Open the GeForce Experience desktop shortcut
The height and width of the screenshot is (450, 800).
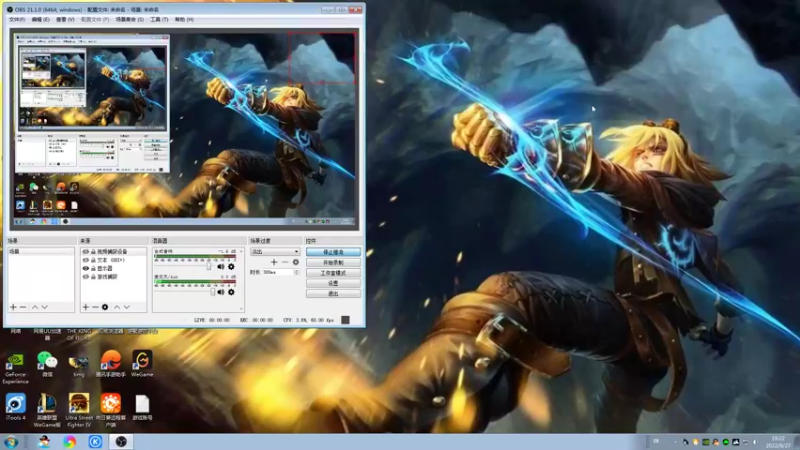15,367
